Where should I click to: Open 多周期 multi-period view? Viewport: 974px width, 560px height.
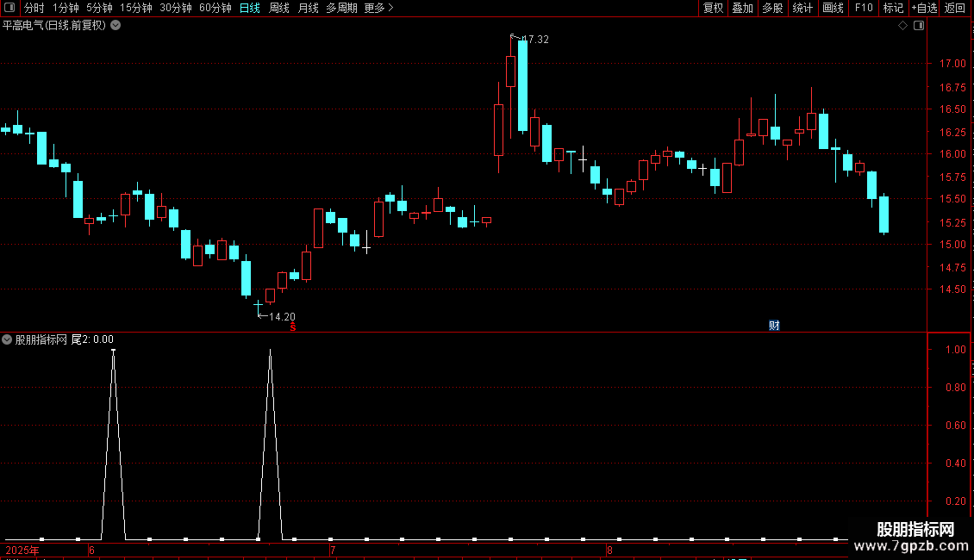[x=341, y=8]
